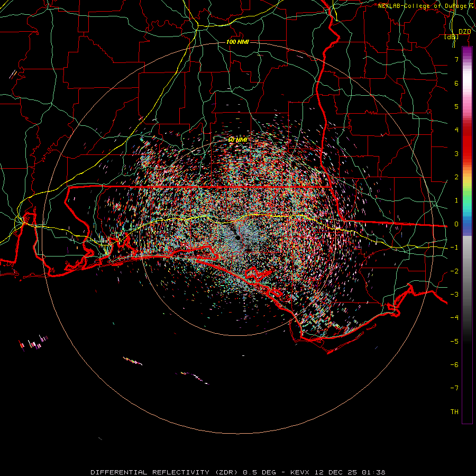Click the [dB] unit label
Image resolution: width=476 pixels, height=476 pixels.
[452, 36]
